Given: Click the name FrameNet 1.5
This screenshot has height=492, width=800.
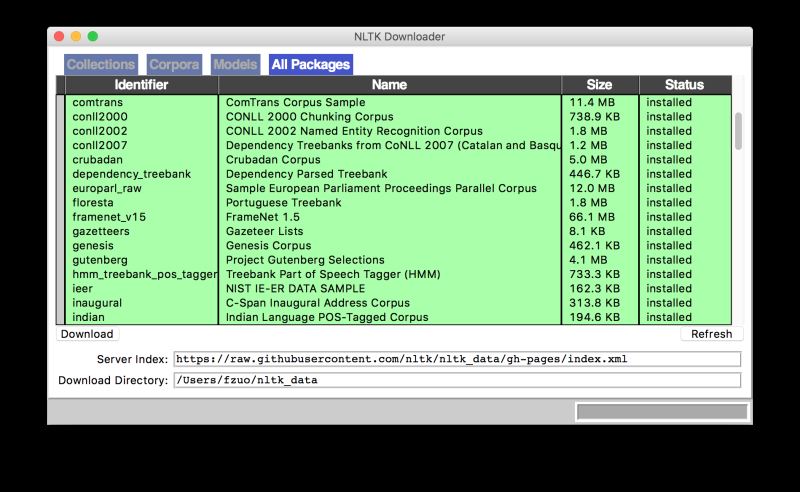Looking at the screenshot, I should tap(263, 217).
